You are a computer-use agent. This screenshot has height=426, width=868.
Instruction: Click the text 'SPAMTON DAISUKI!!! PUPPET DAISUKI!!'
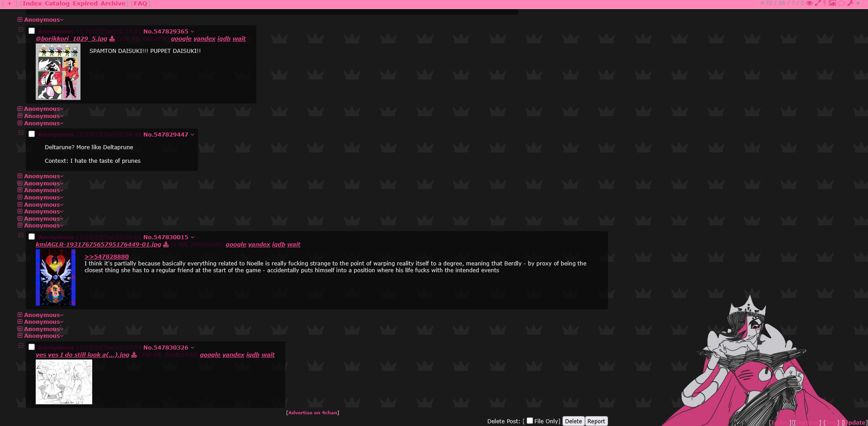tap(145, 51)
